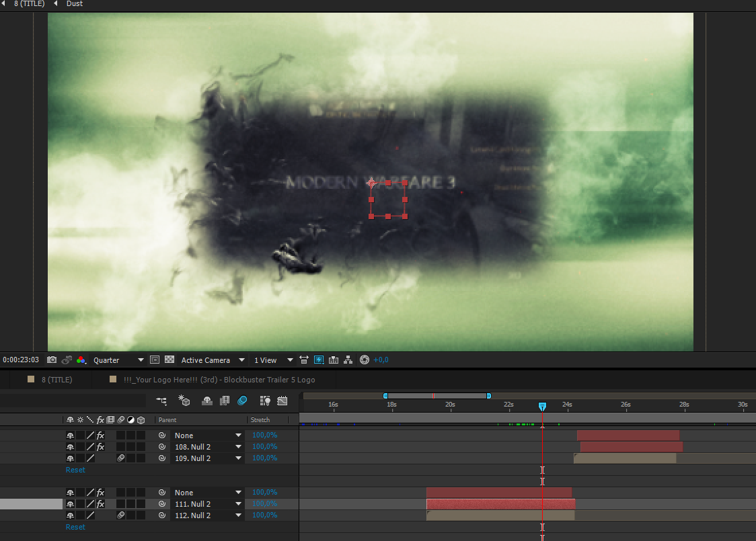The width and height of the screenshot is (756, 541).
Task: Toggle the blue Enable Motion Blur icon
Action: (x=243, y=401)
